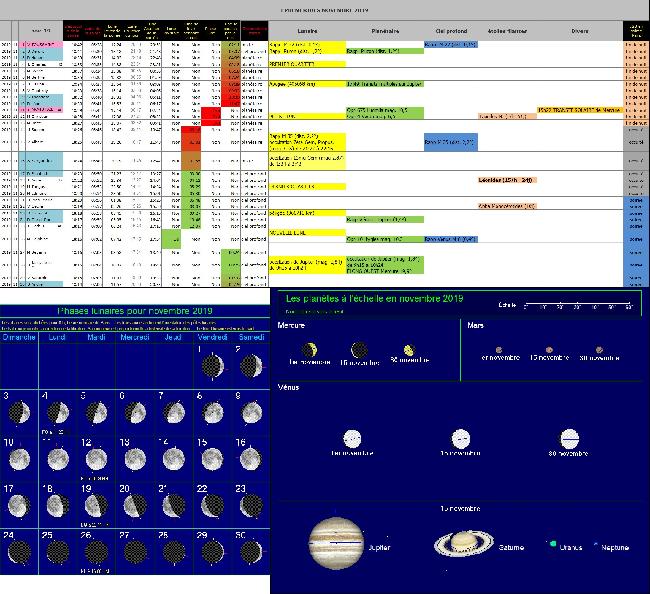Click the Mercredi column header

(x=135, y=337)
